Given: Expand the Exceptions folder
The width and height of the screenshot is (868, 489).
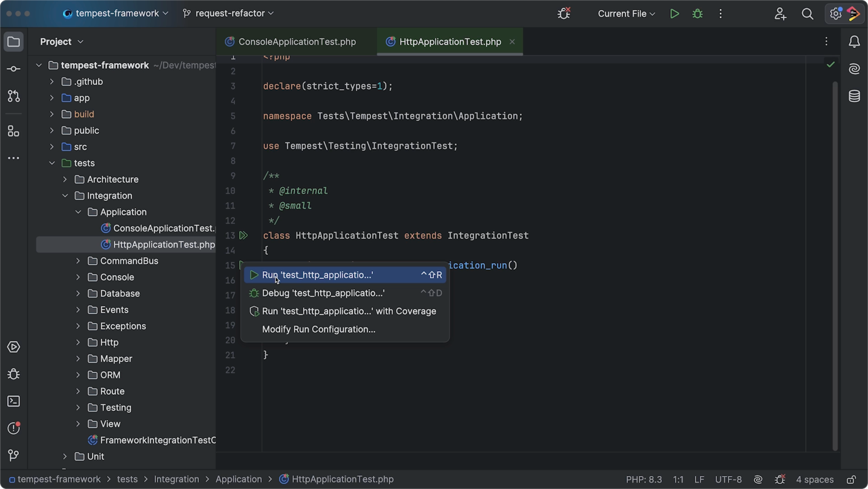Looking at the screenshot, I should [x=78, y=326].
